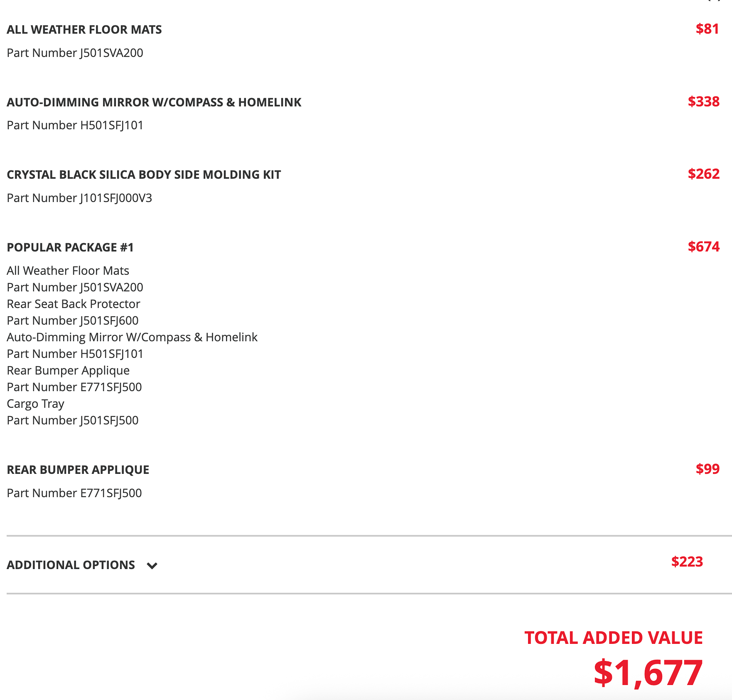Select CRYSTAL BLACK SILICA BODY SIDE MOLDING KIT
Screen dimensions: 732x700
pos(144,175)
